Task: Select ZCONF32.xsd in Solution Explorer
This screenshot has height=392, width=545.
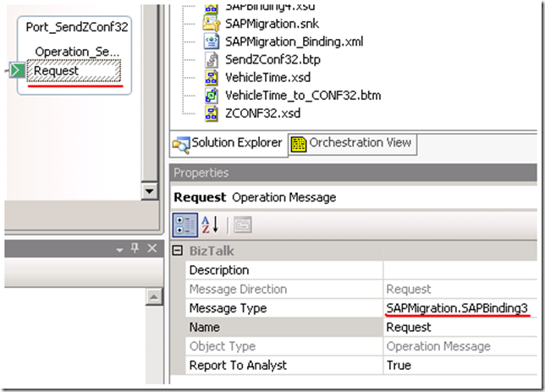Action: [262, 113]
